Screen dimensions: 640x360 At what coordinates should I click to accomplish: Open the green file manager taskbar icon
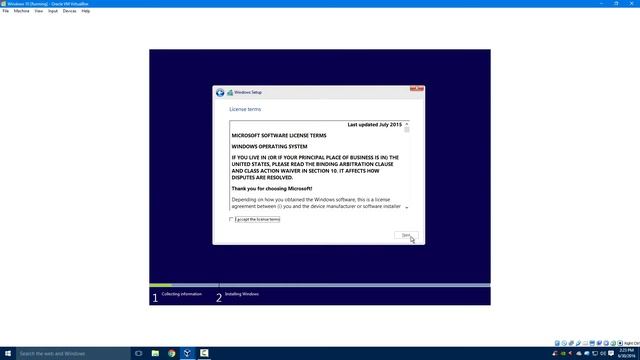tap(155, 353)
